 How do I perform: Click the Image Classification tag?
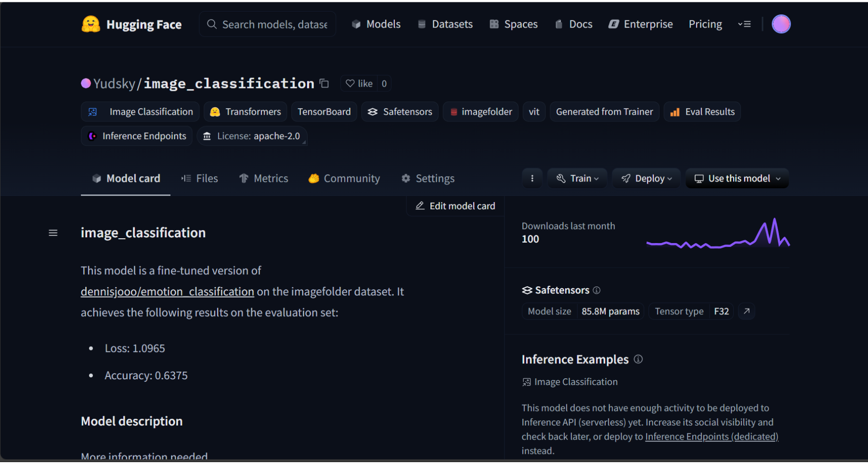pyautogui.click(x=140, y=112)
